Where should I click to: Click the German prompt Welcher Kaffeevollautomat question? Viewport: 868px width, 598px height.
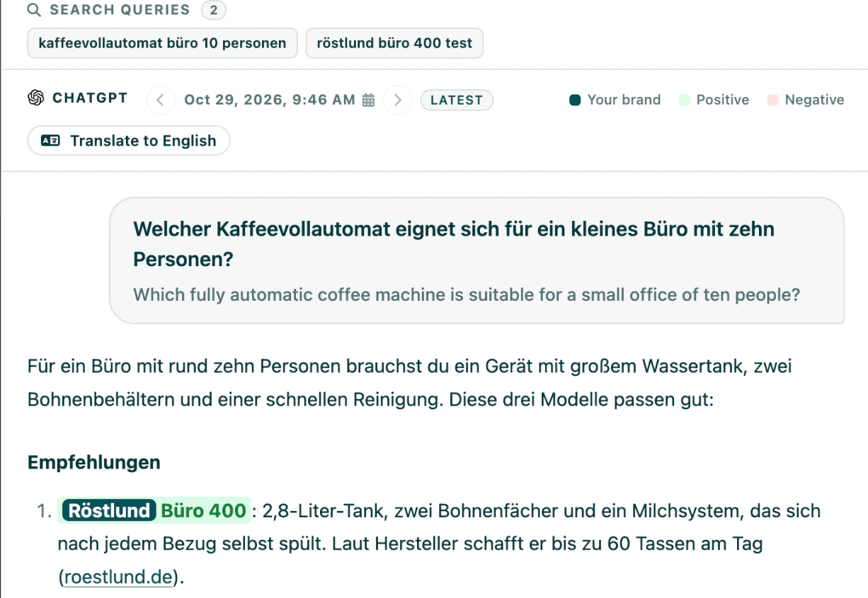pyautogui.click(x=454, y=244)
